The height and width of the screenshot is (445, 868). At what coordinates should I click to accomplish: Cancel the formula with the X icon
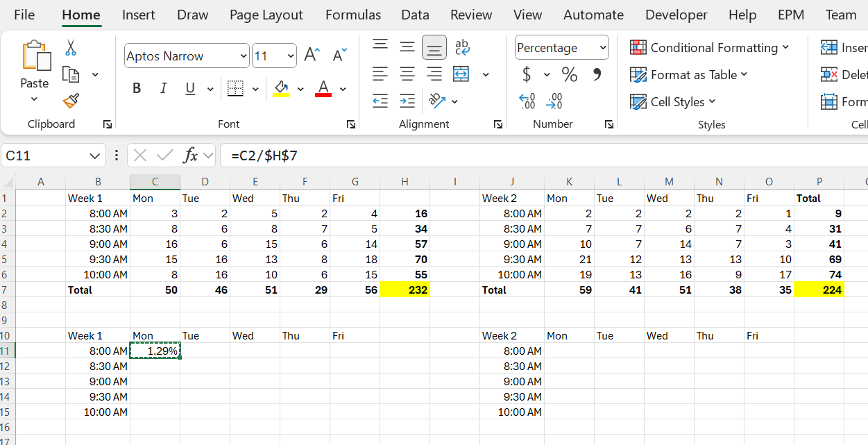coord(140,156)
